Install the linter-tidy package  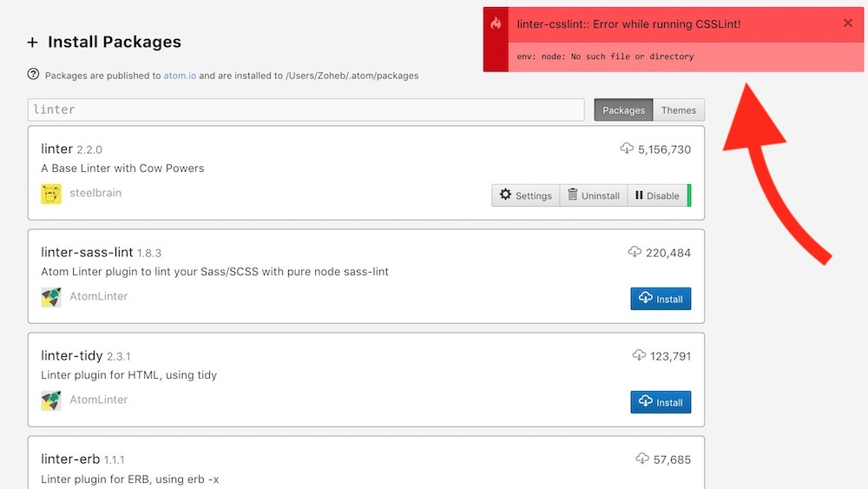pos(661,402)
